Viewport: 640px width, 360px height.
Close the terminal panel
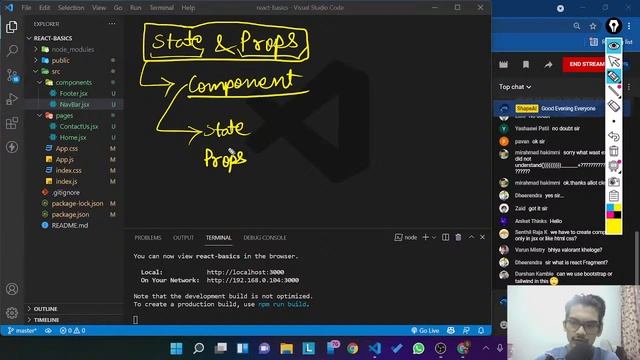pyautogui.click(x=482, y=237)
